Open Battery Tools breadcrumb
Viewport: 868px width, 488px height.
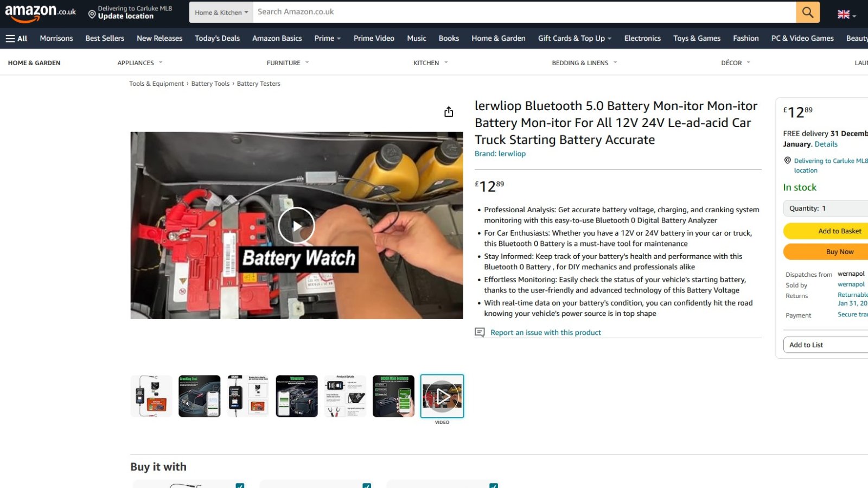(210, 84)
